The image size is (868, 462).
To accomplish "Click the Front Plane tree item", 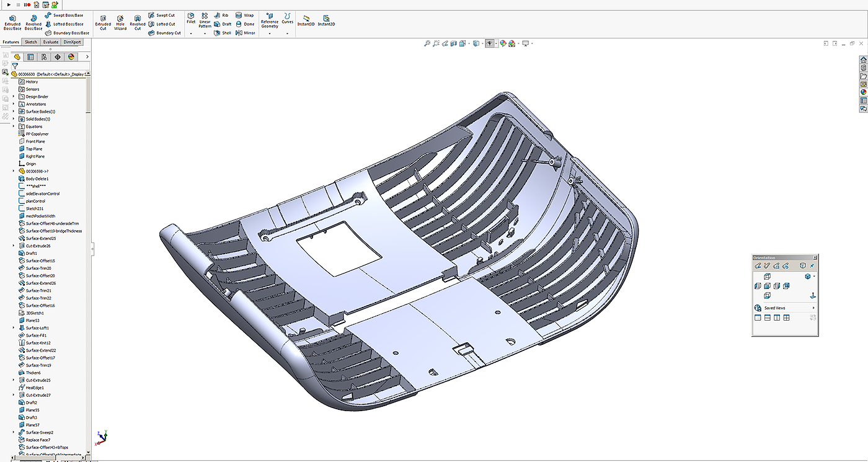I will click(x=35, y=141).
